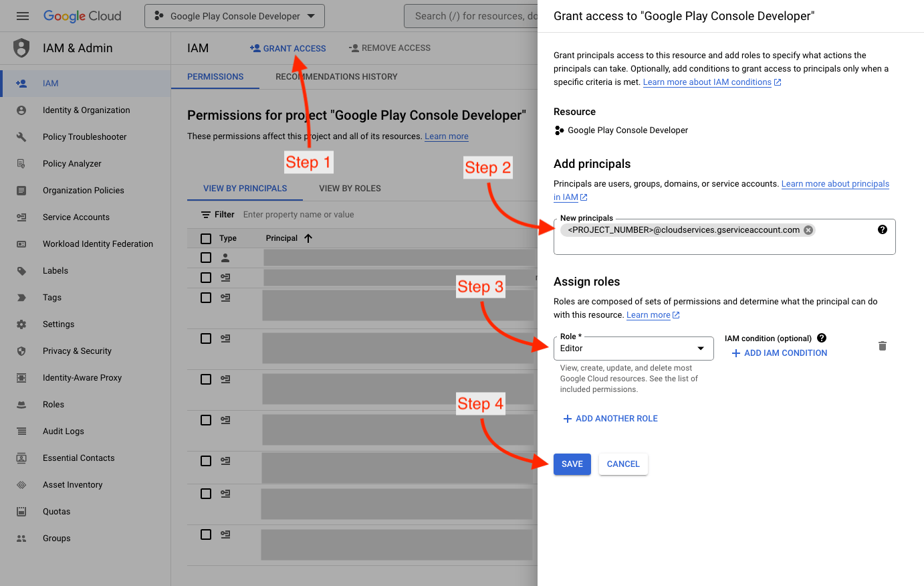Open the Role dropdown showing Editor
Viewport: 924px width, 586px height.
click(x=633, y=349)
